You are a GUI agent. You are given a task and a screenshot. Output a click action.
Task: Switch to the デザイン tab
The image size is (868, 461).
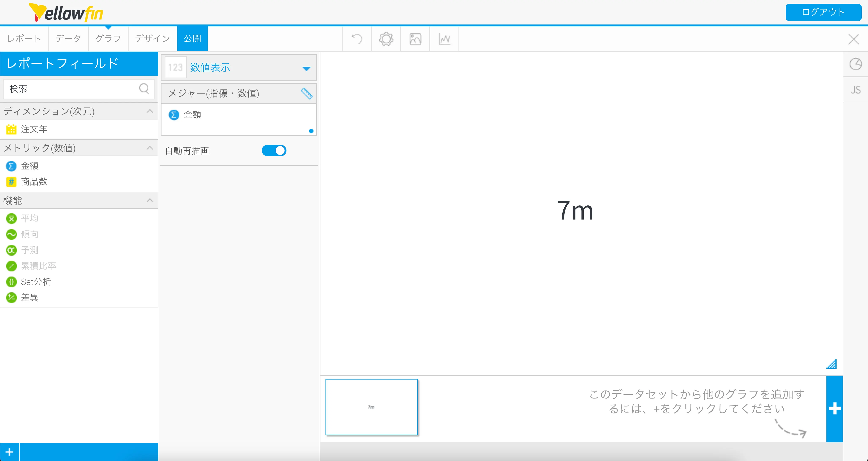(x=152, y=39)
